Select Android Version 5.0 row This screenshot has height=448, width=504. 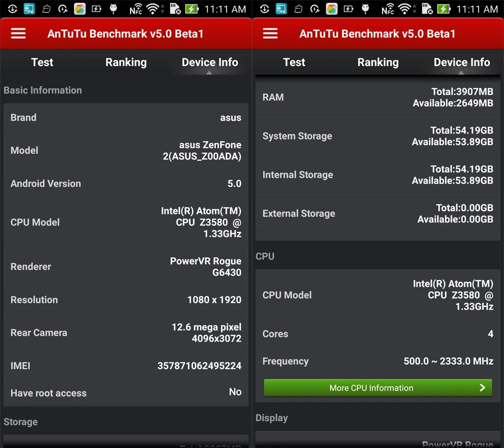[126, 183]
